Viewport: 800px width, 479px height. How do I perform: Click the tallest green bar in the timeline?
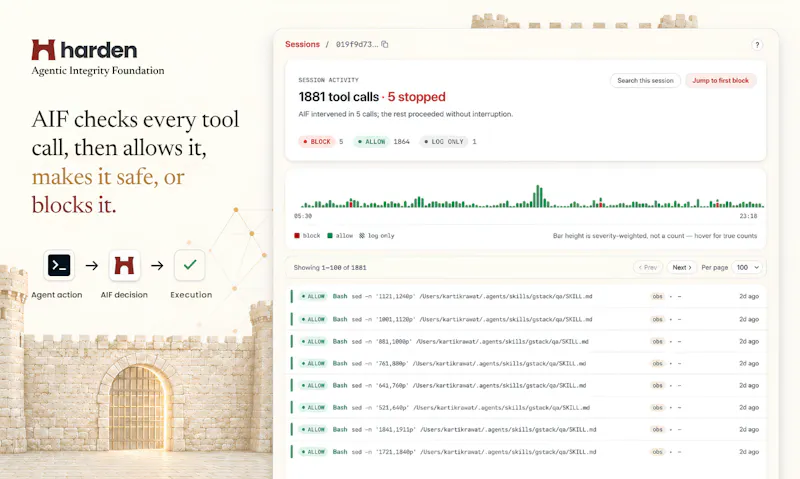pyautogui.click(x=537, y=196)
